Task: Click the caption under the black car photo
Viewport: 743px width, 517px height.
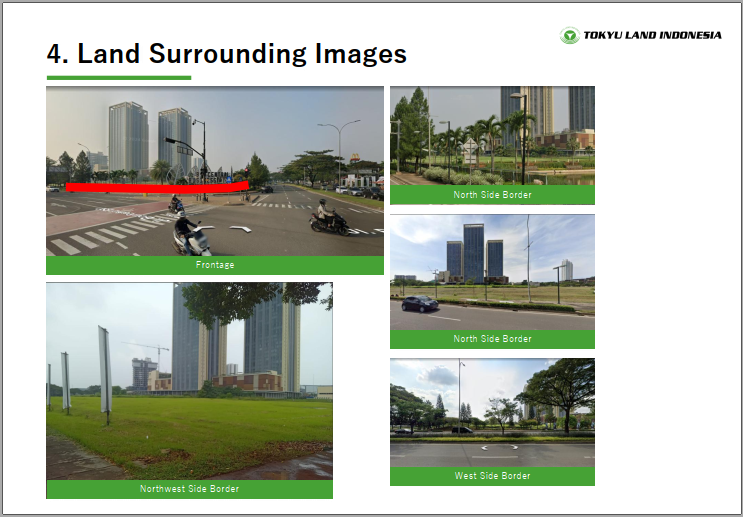Action: click(x=492, y=339)
